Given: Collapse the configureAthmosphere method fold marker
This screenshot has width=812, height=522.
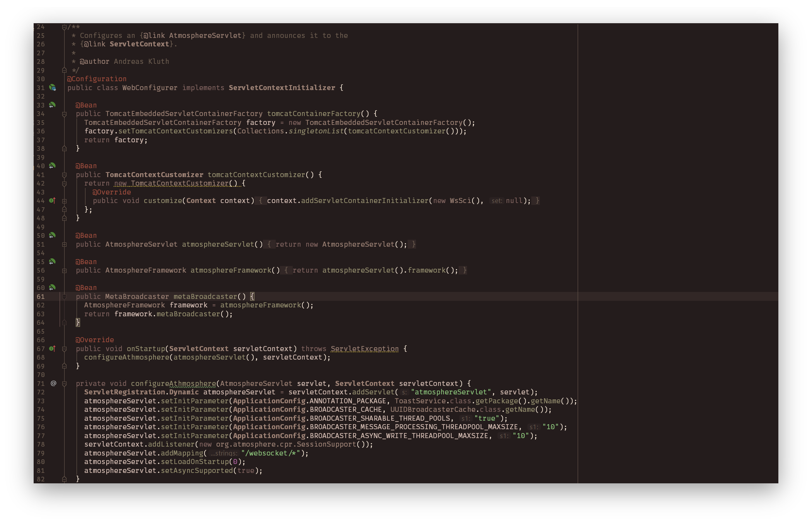Looking at the screenshot, I should 65,384.
